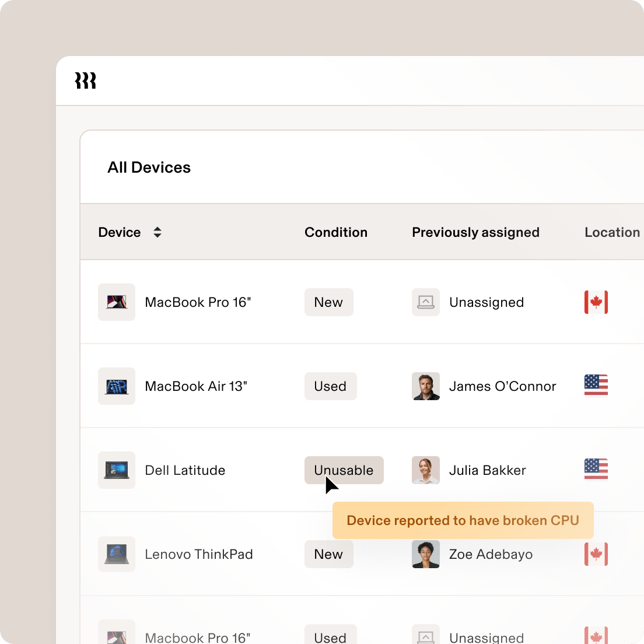Click the New badge on MacBook Pro 16"
This screenshot has height=644, width=644.
(x=328, y=302)
